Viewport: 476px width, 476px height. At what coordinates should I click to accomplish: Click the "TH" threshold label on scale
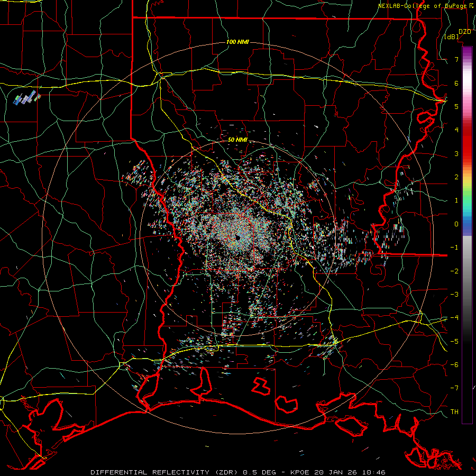point(454,411)
